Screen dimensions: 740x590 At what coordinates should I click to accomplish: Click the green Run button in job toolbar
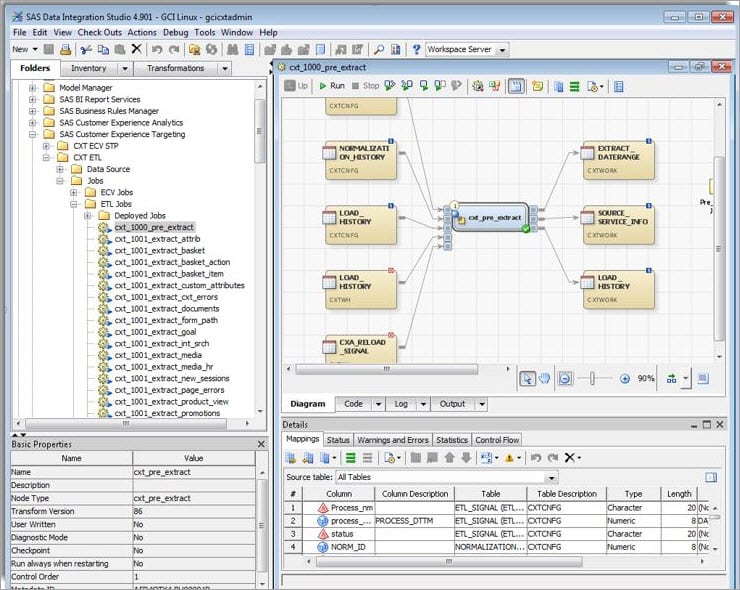click(x=331, y=86)
